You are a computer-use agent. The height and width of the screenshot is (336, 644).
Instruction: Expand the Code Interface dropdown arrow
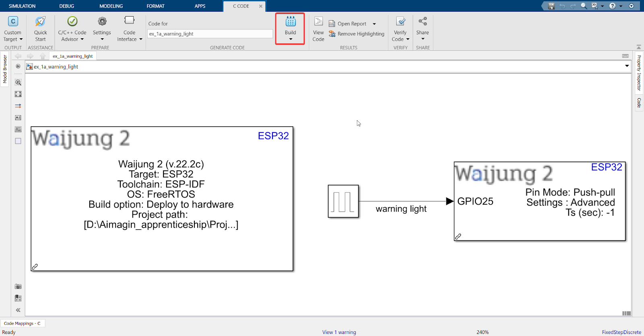point(141,39)
